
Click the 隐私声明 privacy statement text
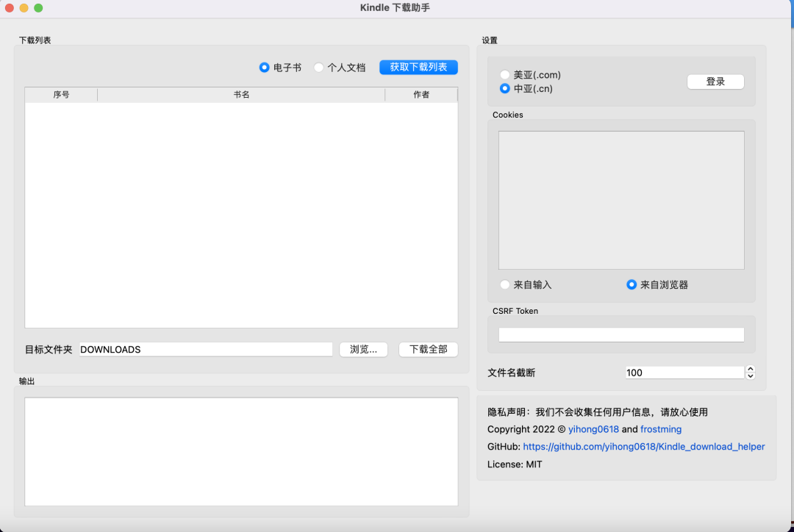tap(598, 412)
